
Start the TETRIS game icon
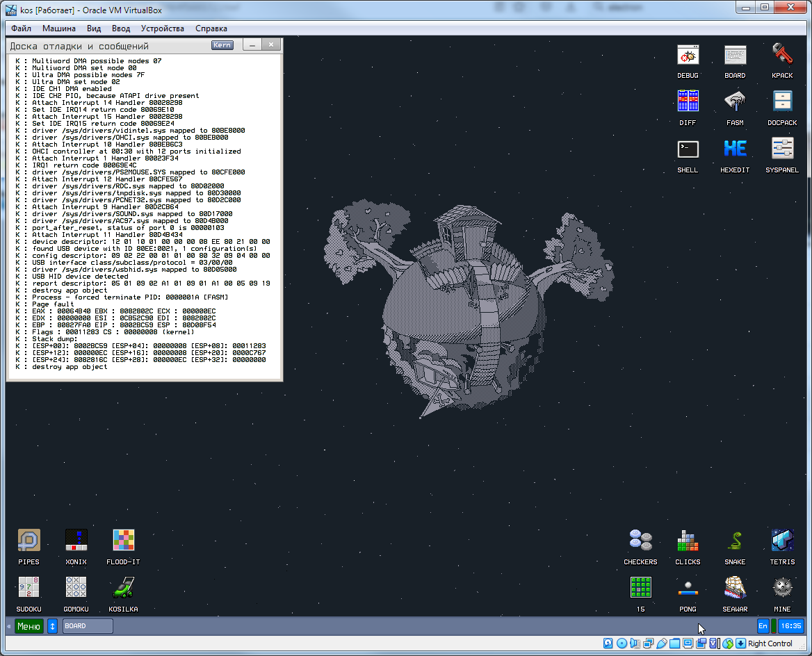point(782,542)
